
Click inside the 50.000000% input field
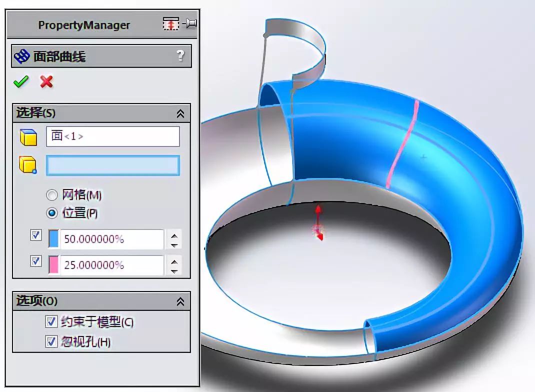(110, 239)
